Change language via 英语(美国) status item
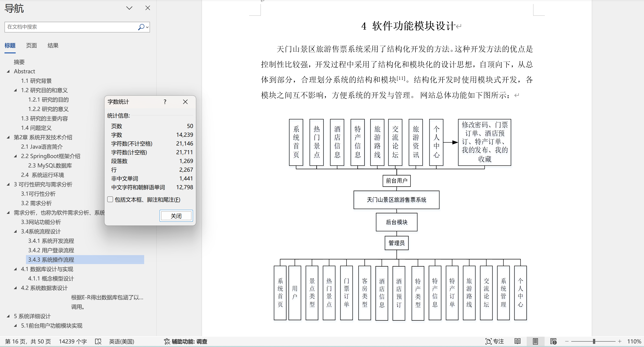Image resolution: width=644 pixels, height=347 pixels. [122, 341]
